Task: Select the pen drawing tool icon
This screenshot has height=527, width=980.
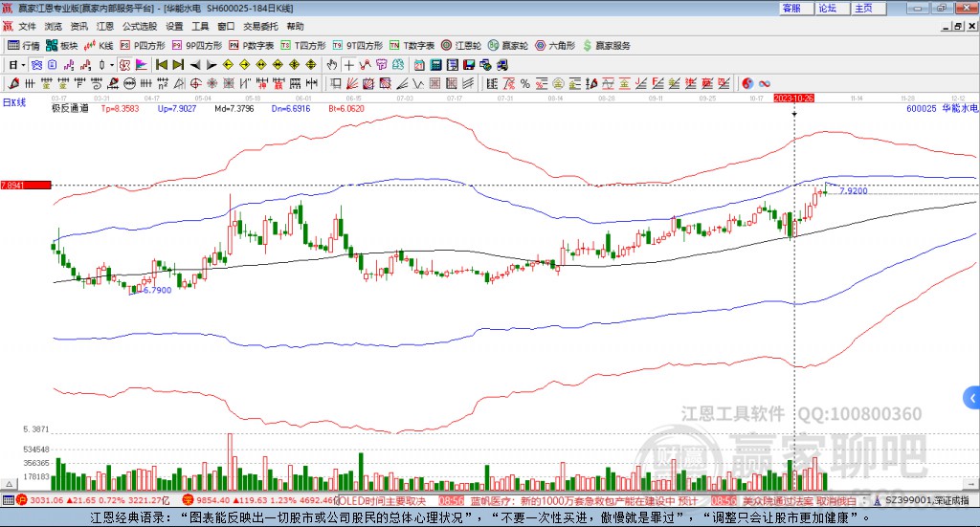Action: (x=13, y=83)
